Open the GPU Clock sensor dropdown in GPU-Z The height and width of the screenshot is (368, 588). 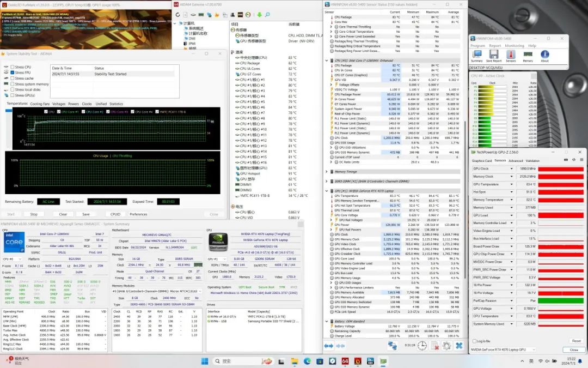511,169
